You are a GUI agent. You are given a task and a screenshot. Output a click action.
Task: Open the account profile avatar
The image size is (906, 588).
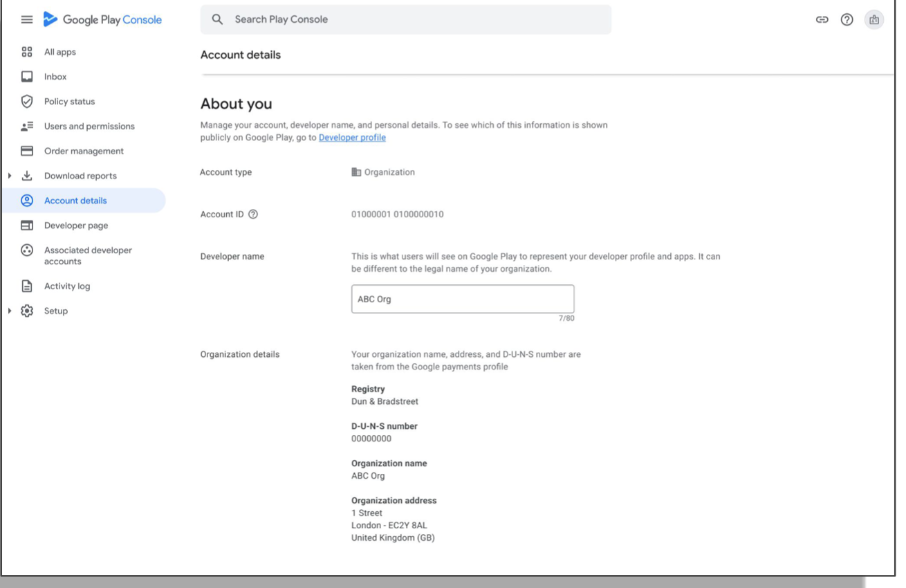(874, 20)
